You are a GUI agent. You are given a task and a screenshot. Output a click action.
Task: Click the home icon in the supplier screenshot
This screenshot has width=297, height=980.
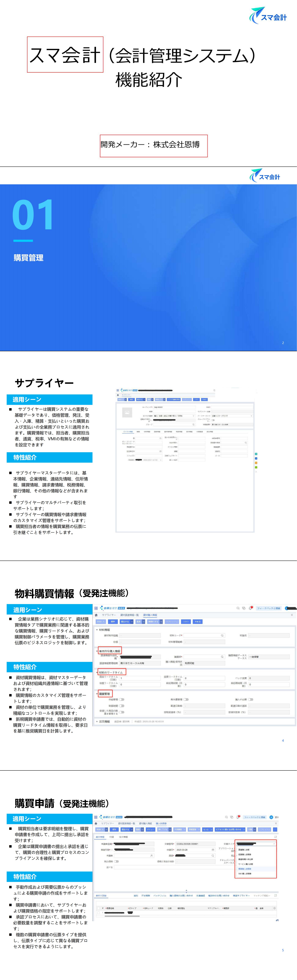tap(118, 395)
